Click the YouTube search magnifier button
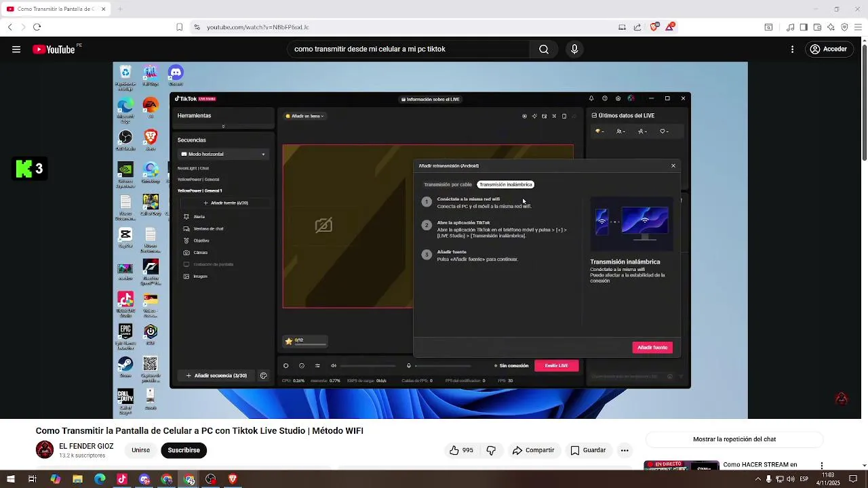The image size is (868, 488). [x=544, y=49]
